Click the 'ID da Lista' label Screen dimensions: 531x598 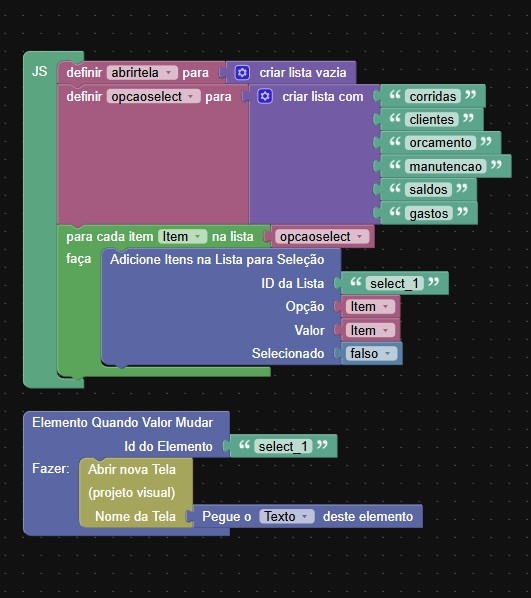pyautogui.click(x=293, y=283)
